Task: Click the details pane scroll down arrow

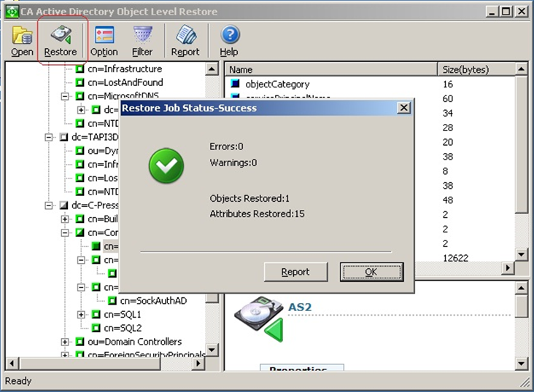Action: (x=522, y=364)
